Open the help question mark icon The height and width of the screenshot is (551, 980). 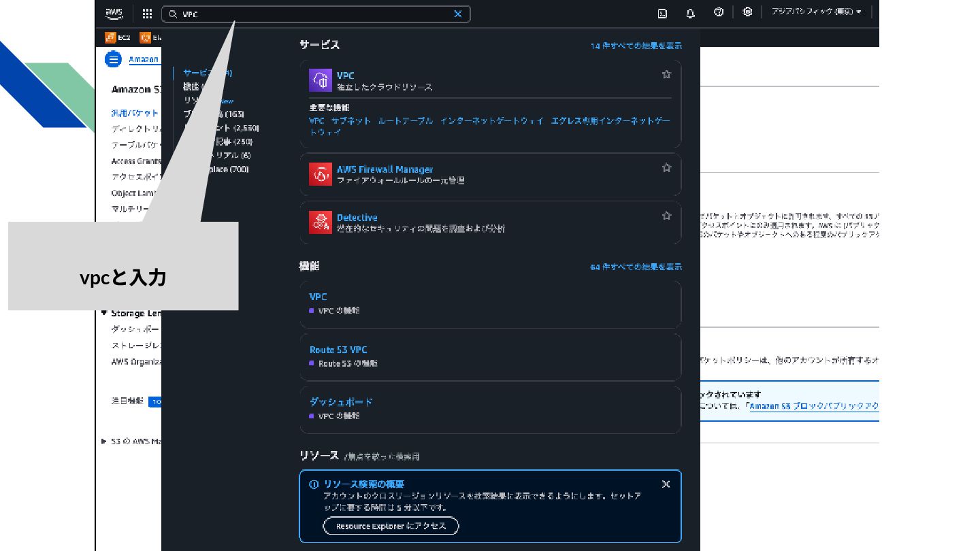click(718, 12)
